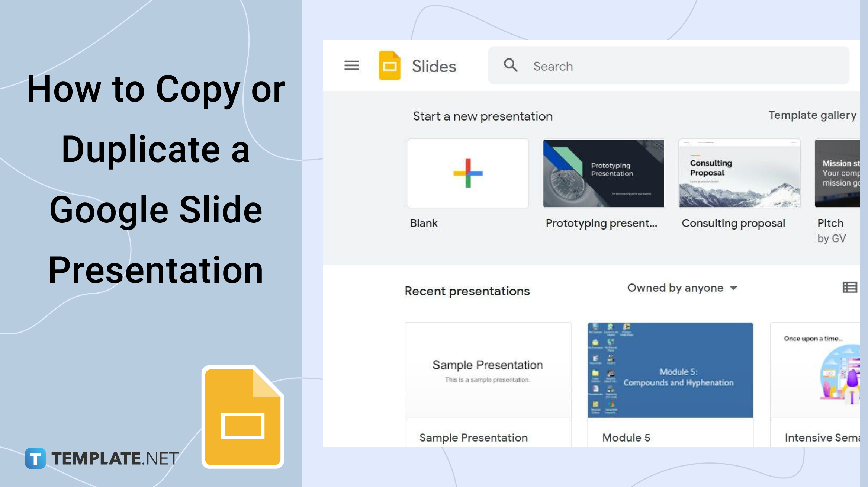This screenshot has width=868, height=487.
Task: Click the Blank presentation plus icon
Action: 467,173
